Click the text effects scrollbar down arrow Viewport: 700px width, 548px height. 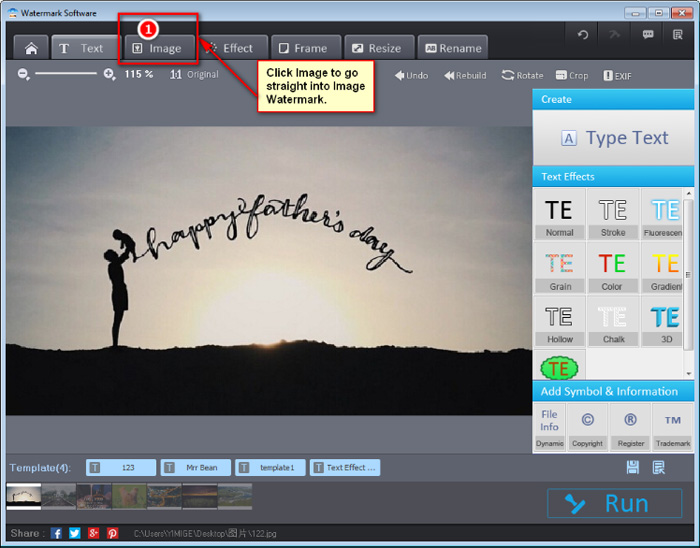(x=688, y=374)
